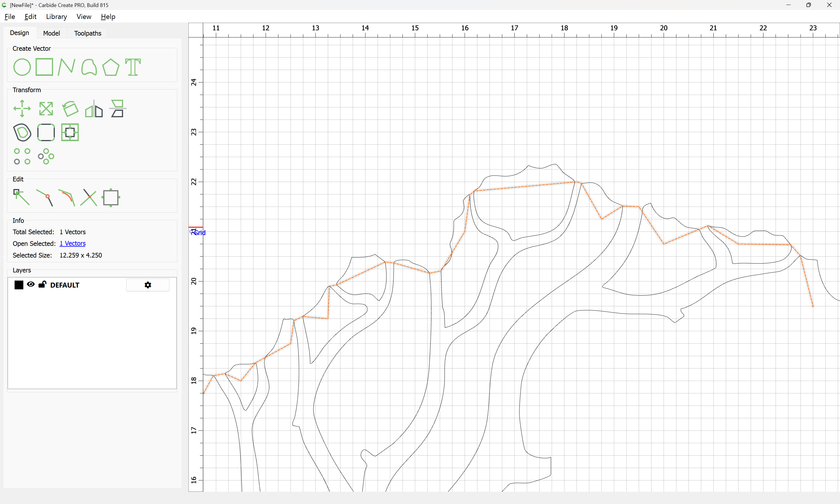Click the DEFAULT layer black color swatch
This screenshot has width=840, height=504.
pos(19,285)
